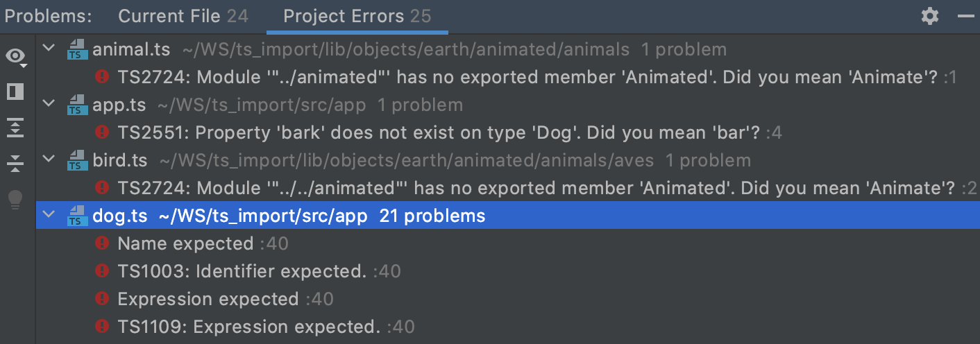Select the Project Errors tab
Screen dimensions: 980x344
click(357, 16)
